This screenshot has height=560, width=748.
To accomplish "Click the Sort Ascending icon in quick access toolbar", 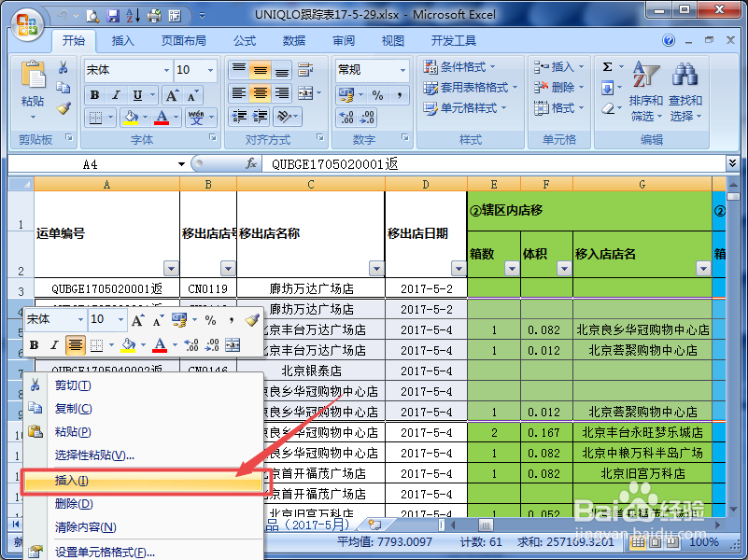I will click(x=134, y=16).
